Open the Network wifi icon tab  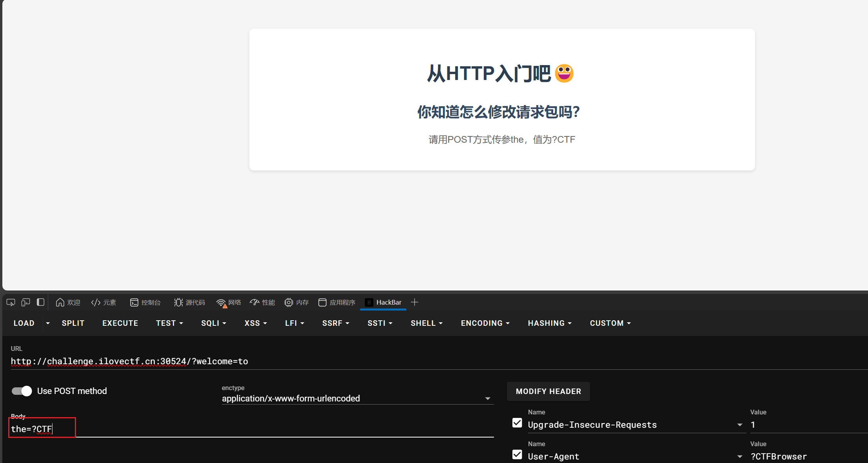click(229, 302)
